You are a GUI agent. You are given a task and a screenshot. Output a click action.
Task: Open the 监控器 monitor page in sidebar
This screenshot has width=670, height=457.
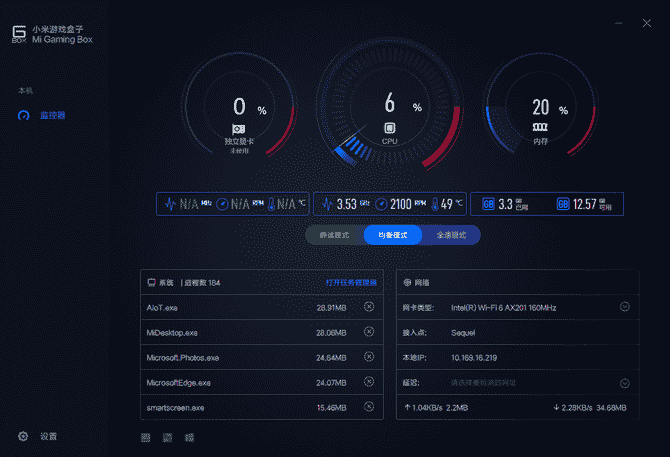pos(52,115)
